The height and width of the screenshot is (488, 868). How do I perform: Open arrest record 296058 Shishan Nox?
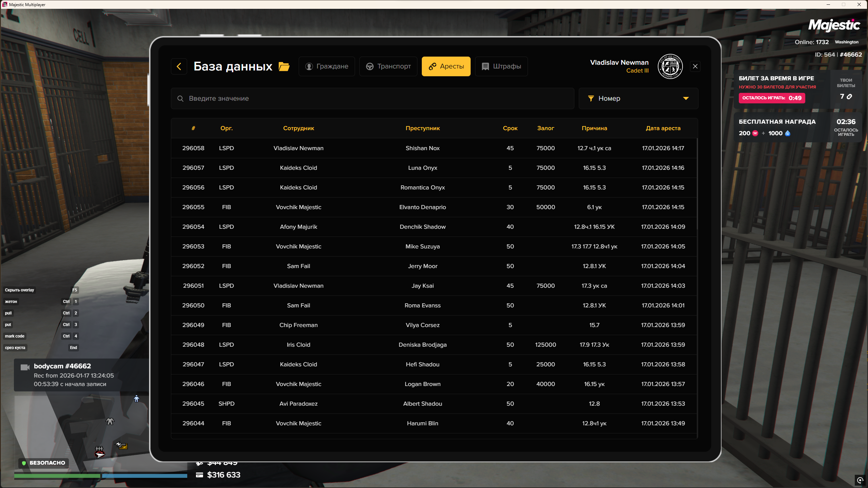click(422, 148)
